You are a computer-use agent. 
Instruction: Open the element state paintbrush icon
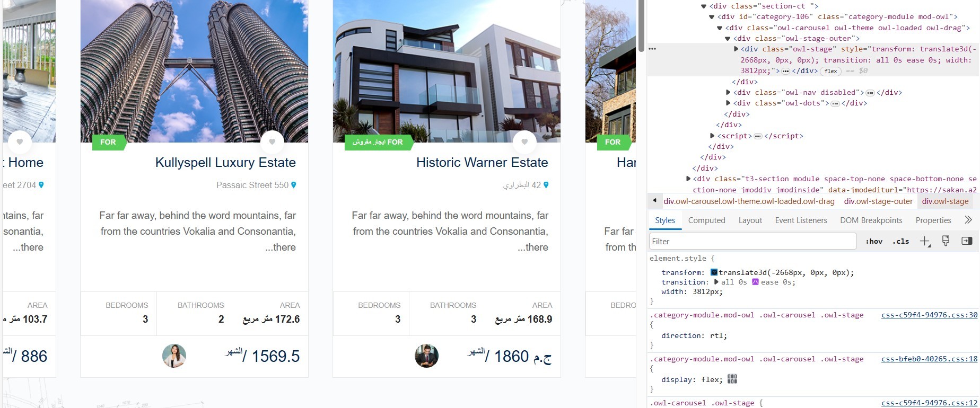coord(946,241)
